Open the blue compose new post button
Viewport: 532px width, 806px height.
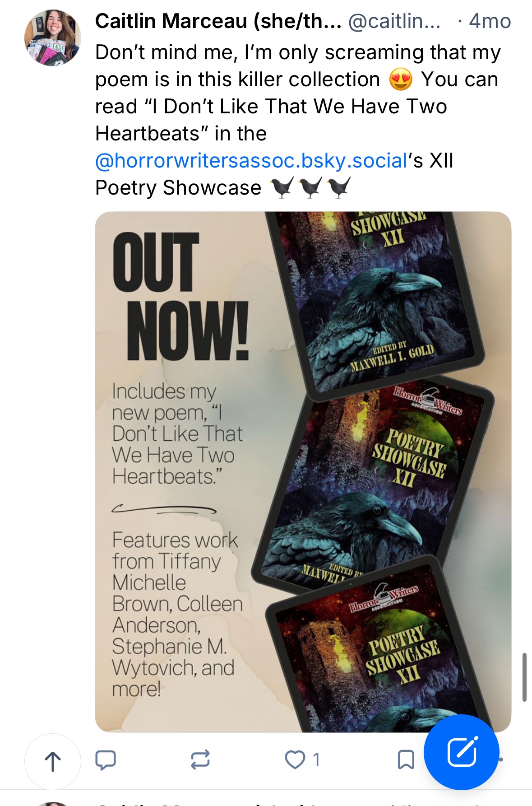[x=462, y=752]
